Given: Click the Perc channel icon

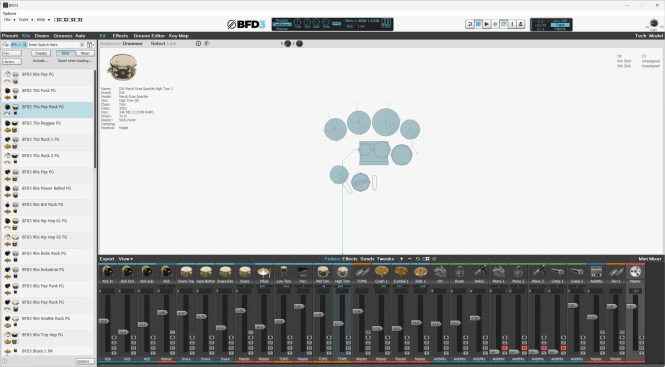Looking at the screenshot, I should (303, 272).
